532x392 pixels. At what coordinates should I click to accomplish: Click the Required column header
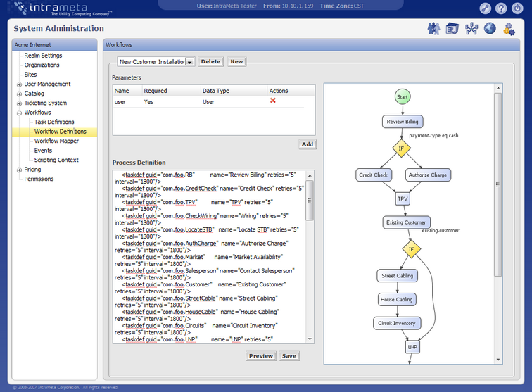(171, 91)
